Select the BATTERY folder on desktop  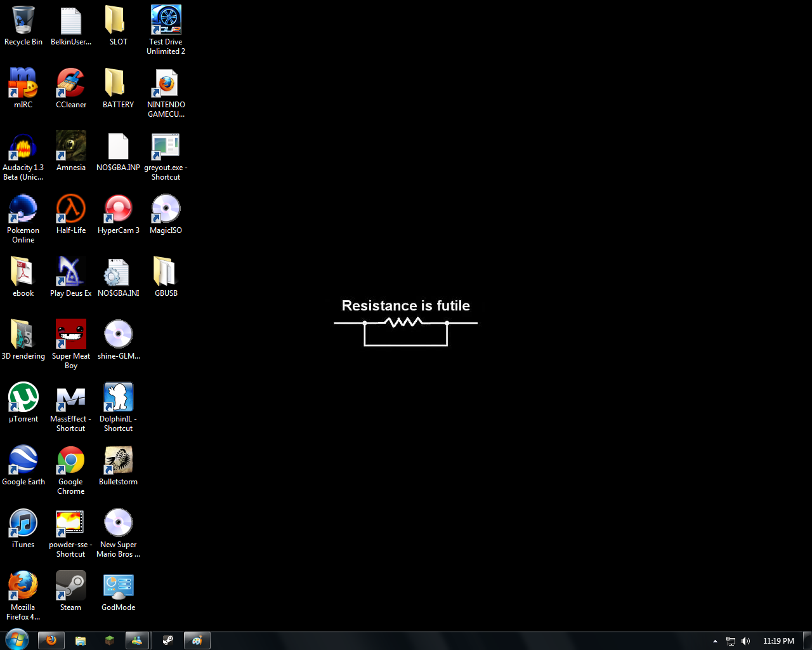[x=118, y=83]
